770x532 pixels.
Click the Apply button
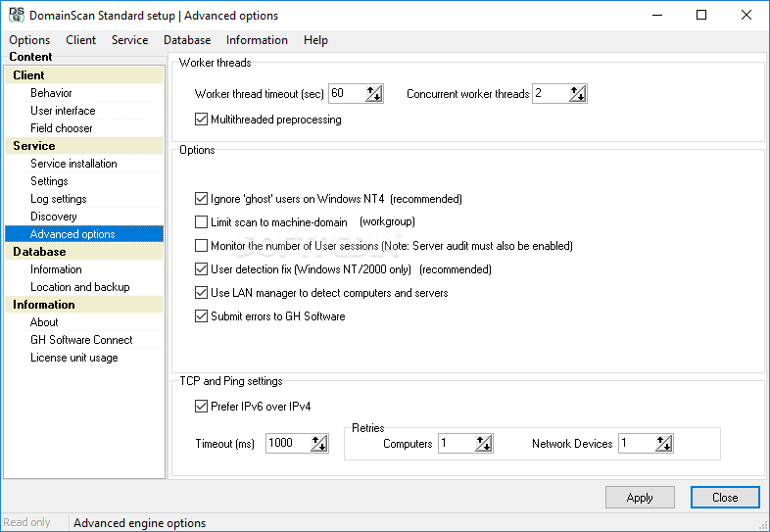point(640,498)
